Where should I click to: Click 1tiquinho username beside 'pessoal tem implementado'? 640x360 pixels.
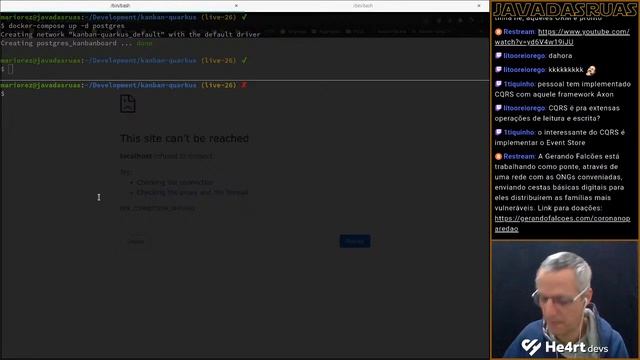point(519,84)
